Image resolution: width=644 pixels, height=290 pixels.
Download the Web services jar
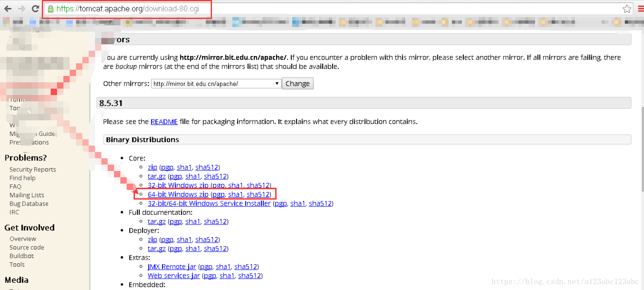(x=174, y=276)
